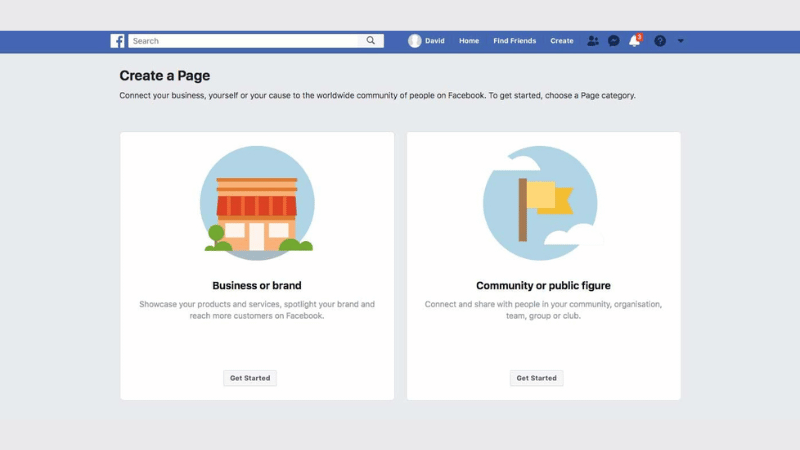Image resolution: width=800 pixels, height=450 pixels.
Task: Open the Messenger icon
Action: point(614,41)
